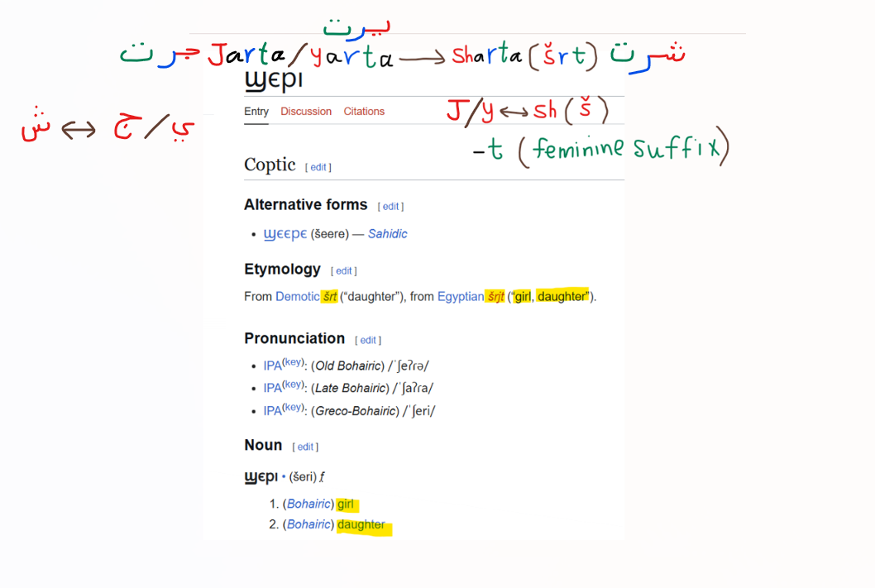This screenshot has width=875, height=588.
Task: Edit the Pronunciation section
Action: point(368,340)
